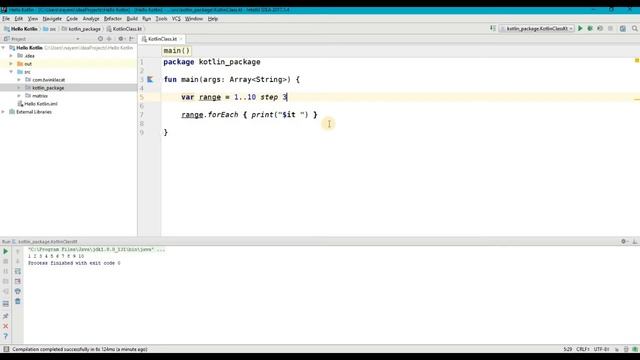Close the Run tab with red X
640x360 pixels.
pyautogui.click(x=6, y=326)
